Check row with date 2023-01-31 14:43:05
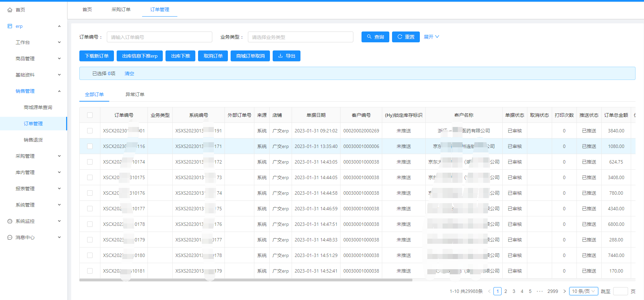This screenshot has width=644, height=300. point(90,162)
